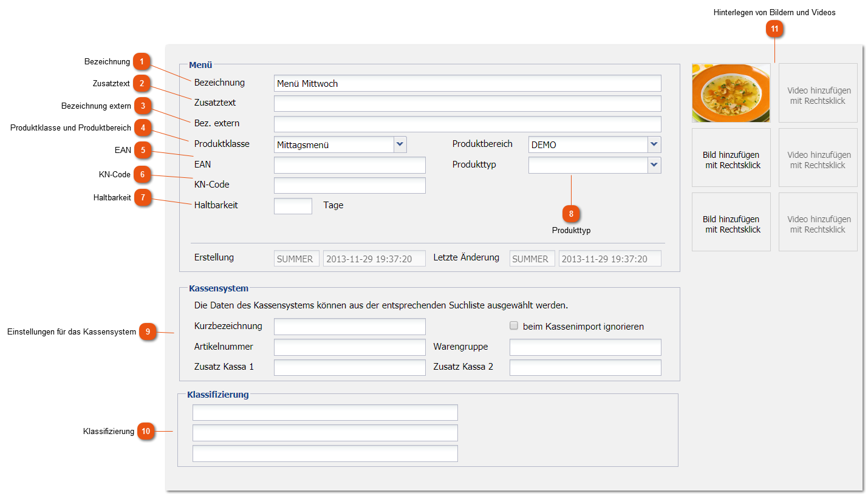Click the third Klassifizierung field

coord(325,454)
